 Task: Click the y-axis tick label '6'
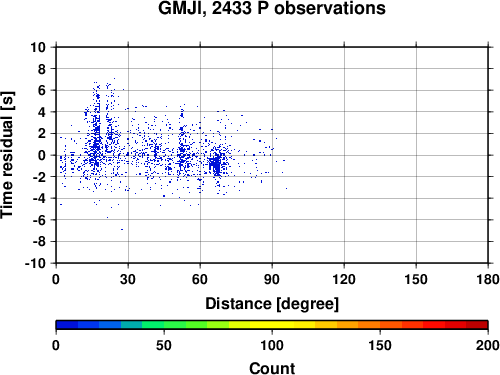pos(42,90)
